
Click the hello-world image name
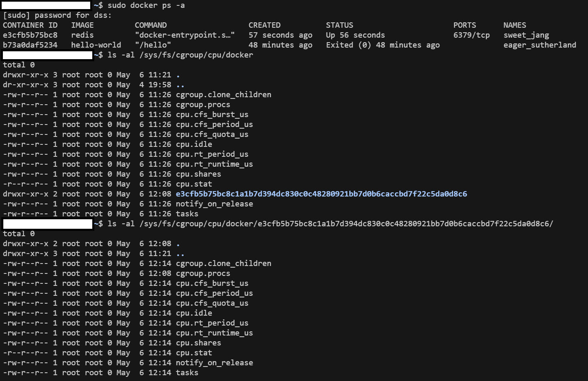click(x=96, y=45)
